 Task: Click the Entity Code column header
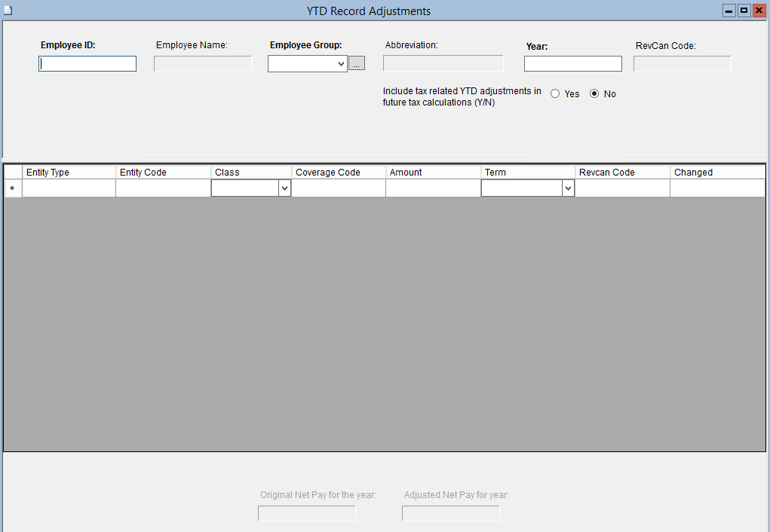(x=163, y=173)
